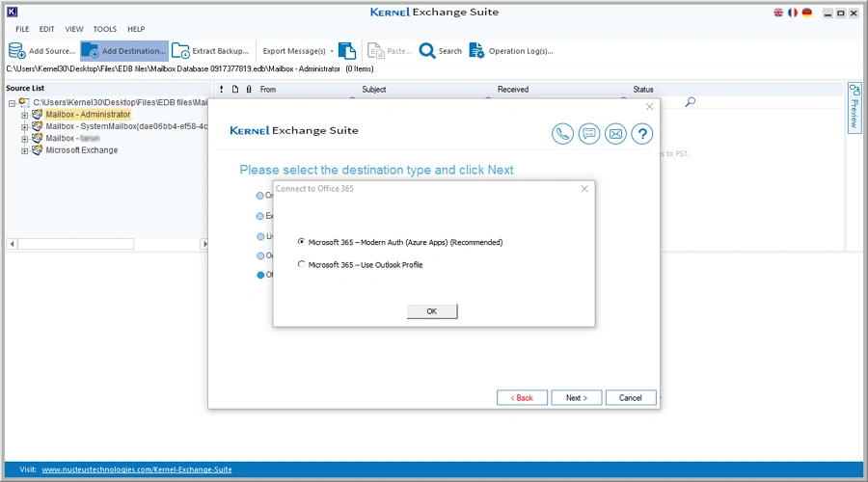Click the English language flag icon
This screenshot has height=482, width=868.
coord(778,13)
